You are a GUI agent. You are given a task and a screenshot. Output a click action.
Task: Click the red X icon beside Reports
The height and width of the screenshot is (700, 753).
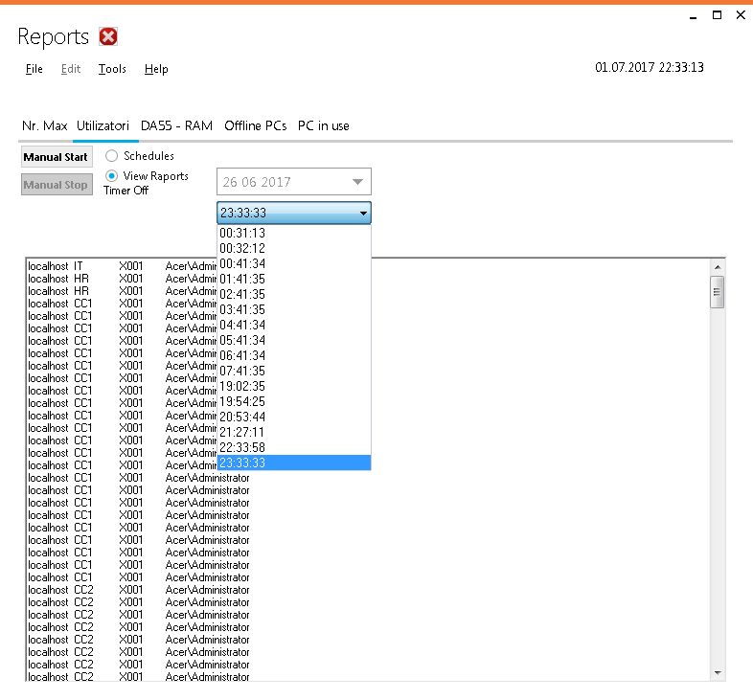[108, 37]
